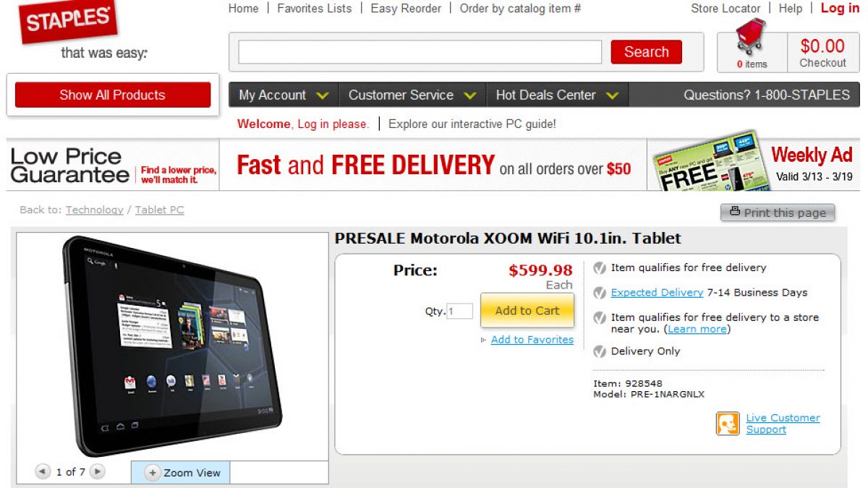Open the Expected Delivery link
The width and height of the screenshot is (868, 488).
tap(657, 293)
